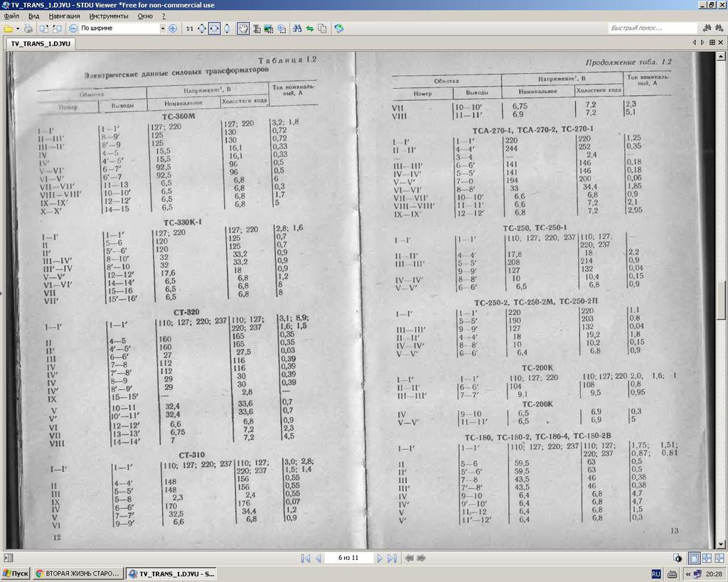Switch to the TV_TRANS_1.DJVU tab
Image resolution: width=728 pixels, height=582 pixels.
41,43
